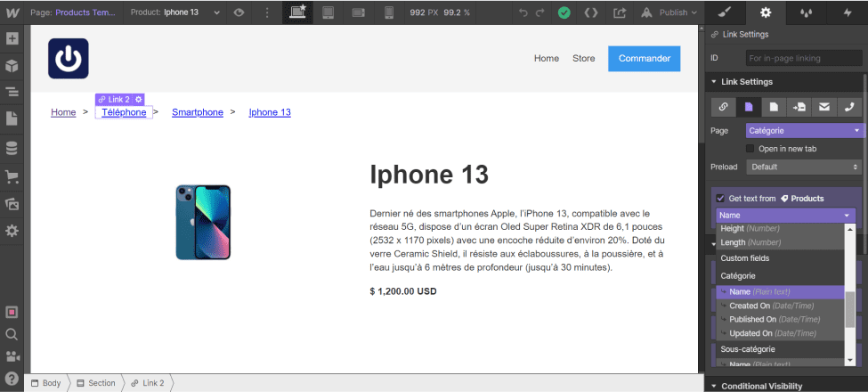Click the Page Products Template name

pyautogui.click(x=86, y=12)
